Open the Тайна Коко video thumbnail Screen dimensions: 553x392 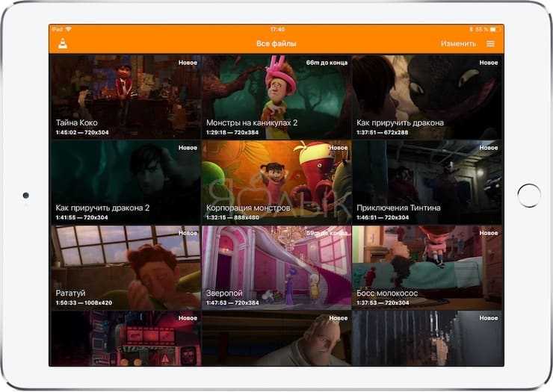126,96
